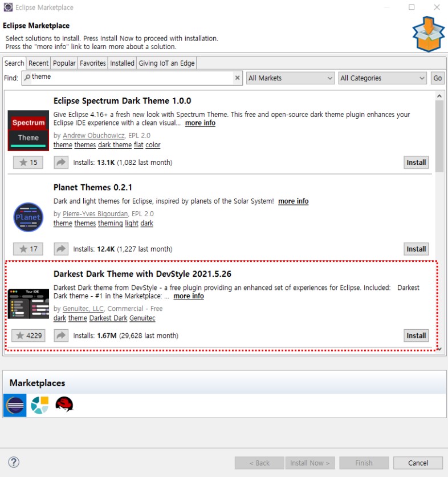Favorite Darkest Dark Theme with star 4229
448x477 pixels.
pos(28,335)
